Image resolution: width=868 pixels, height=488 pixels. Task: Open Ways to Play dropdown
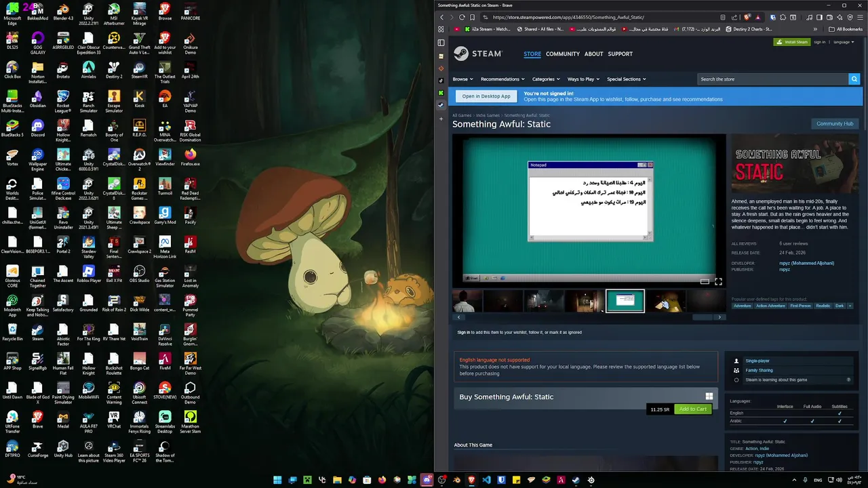coord(583,79)
